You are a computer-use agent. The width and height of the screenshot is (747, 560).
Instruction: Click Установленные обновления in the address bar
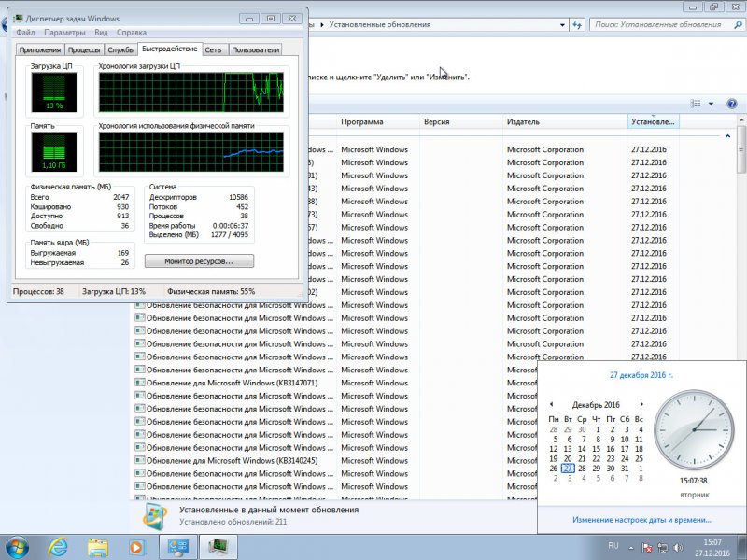tap(380, 25)
